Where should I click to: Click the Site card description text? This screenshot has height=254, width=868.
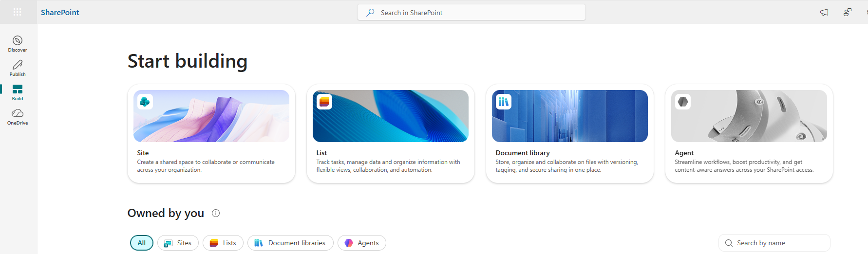(206, 166)
